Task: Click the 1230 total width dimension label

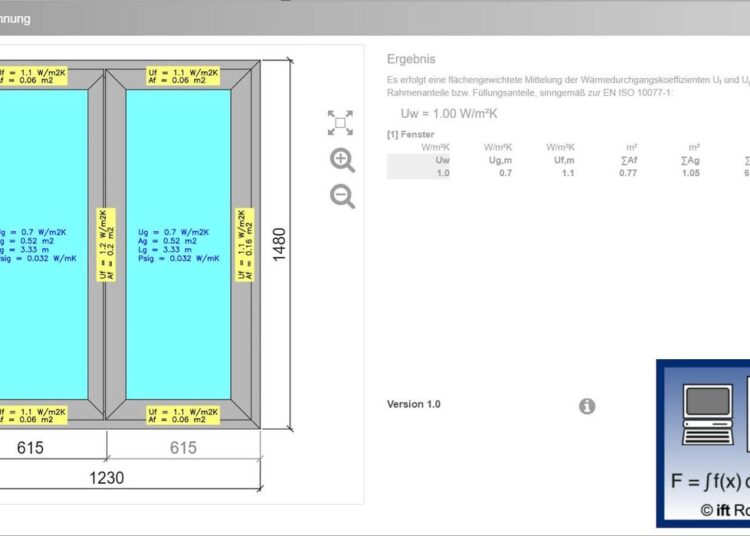Action: 107,478
